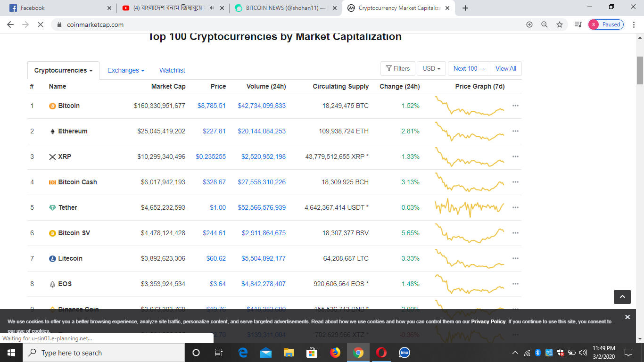Open Mail app from the taskbar

[266, 353]
